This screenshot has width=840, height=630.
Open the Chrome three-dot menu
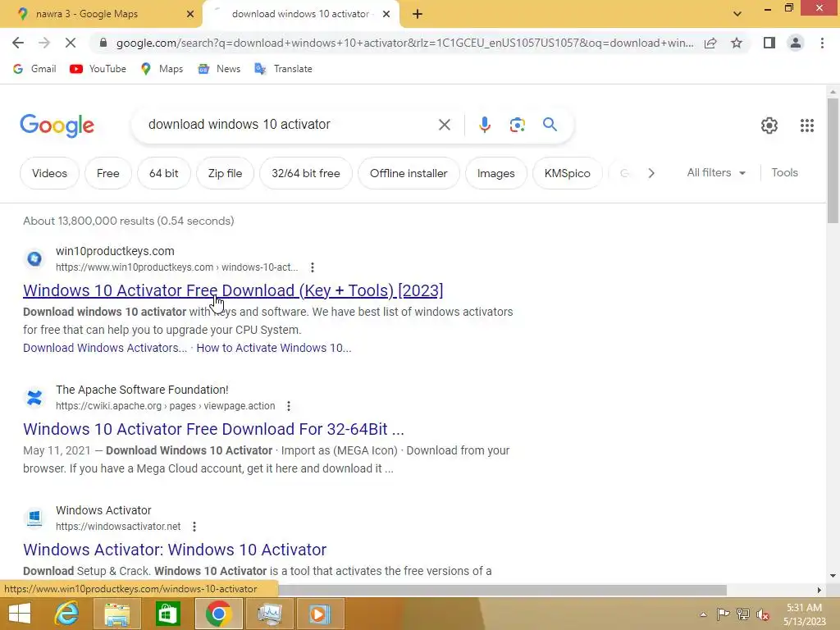pos(822,43)
